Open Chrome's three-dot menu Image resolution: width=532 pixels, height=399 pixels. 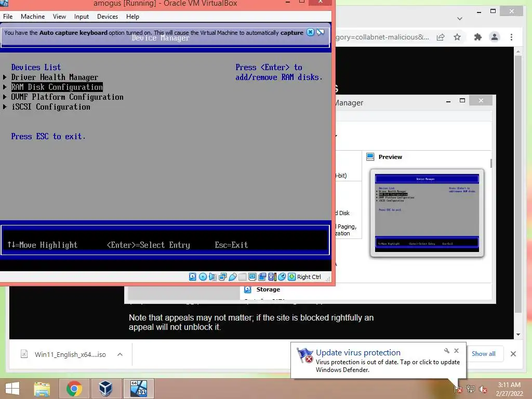click(x=511, y=37)
